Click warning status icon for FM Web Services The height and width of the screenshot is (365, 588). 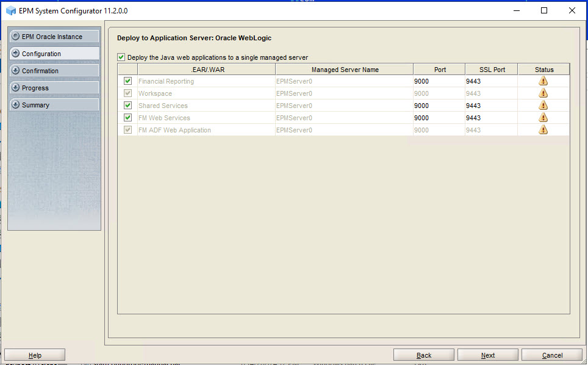coord(543,117)
